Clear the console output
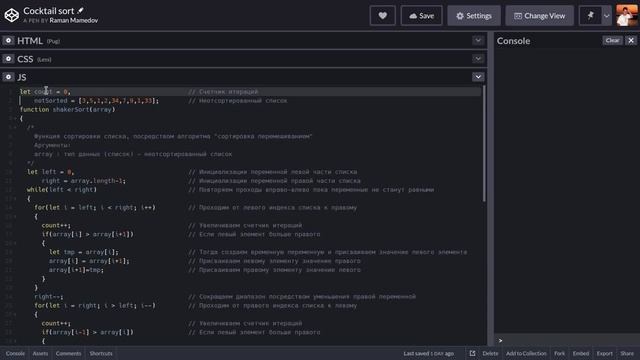640x360 pixels. click(x=612, y=40)
